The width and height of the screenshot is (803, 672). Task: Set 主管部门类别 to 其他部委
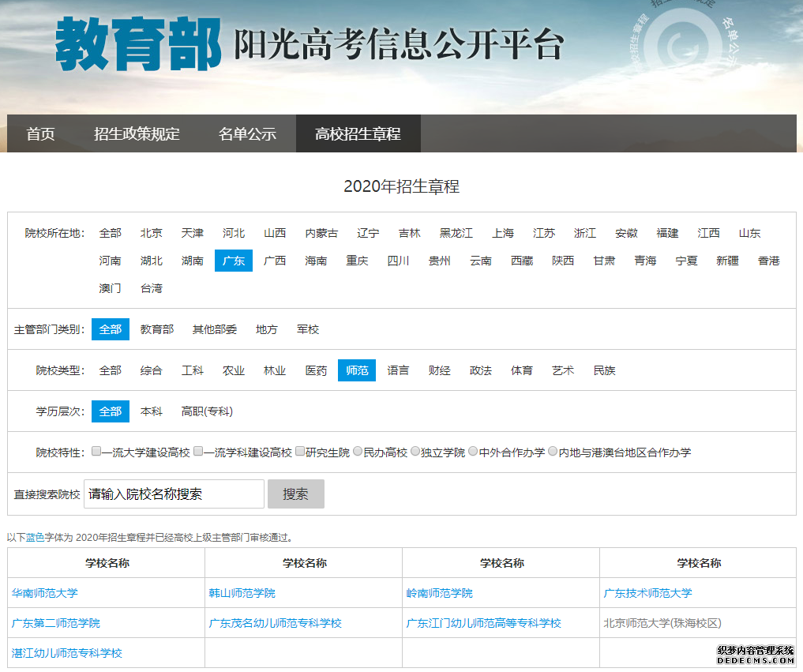click(215, 329)
